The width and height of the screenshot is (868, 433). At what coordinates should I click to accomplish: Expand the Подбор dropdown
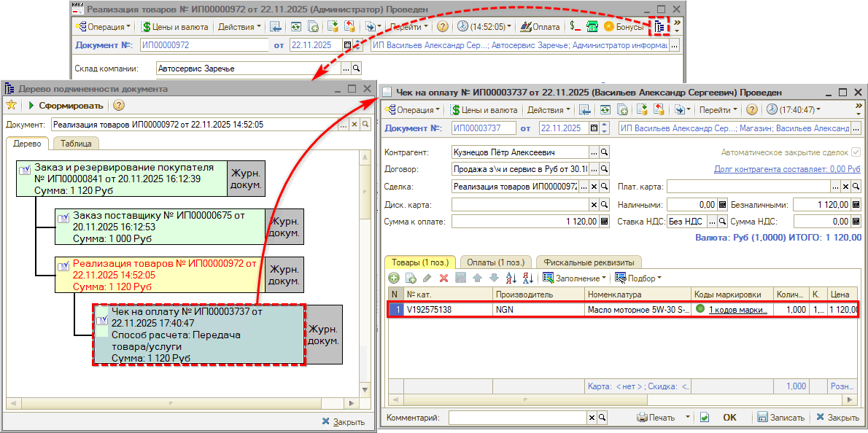[639, 278]
